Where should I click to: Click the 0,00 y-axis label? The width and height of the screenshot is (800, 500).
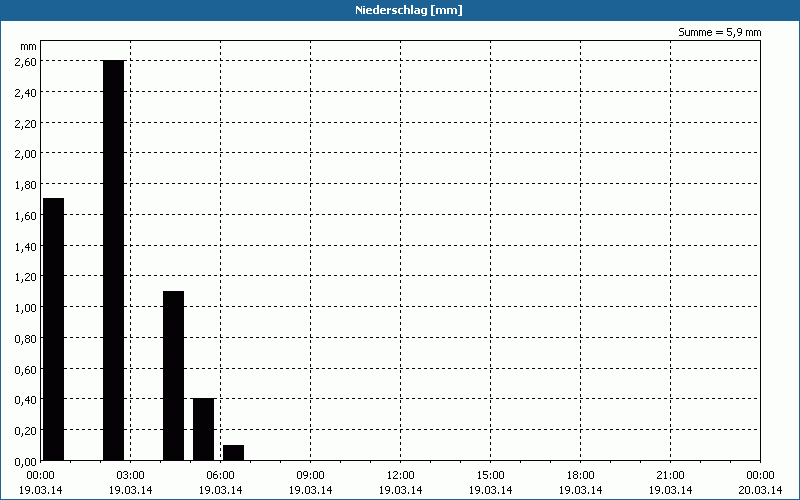(x=26, y=461)
